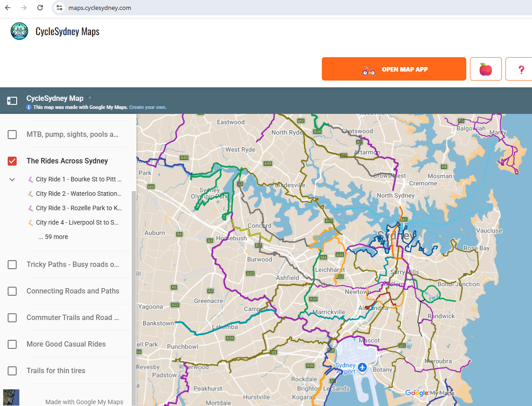The height and width of the screenshot is (406, 532).
Task: Click 'Made with Google My Maps' link
Action: pyautogui.click(x=84, y=402)
